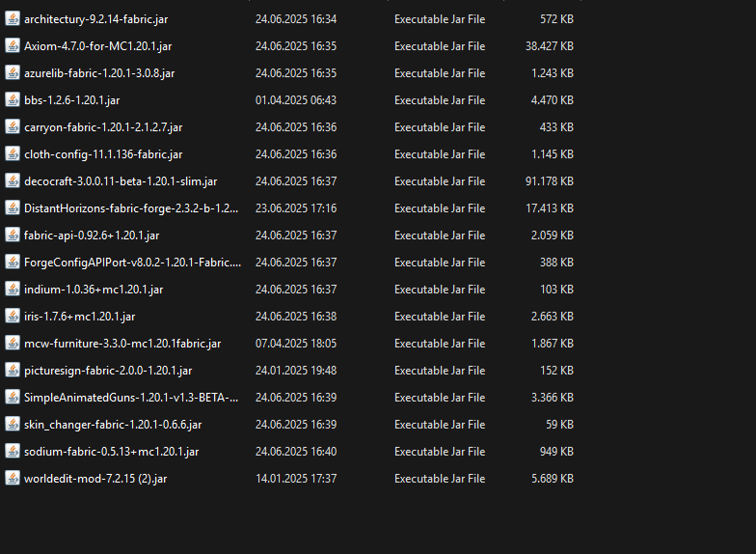Click the size value 59 KB

(x=559, y=425)
